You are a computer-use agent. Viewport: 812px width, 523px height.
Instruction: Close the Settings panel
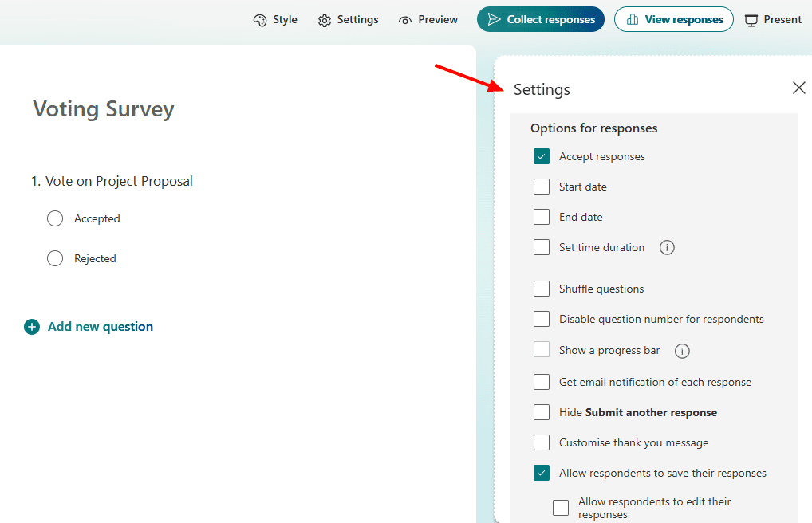pos(798,88)
